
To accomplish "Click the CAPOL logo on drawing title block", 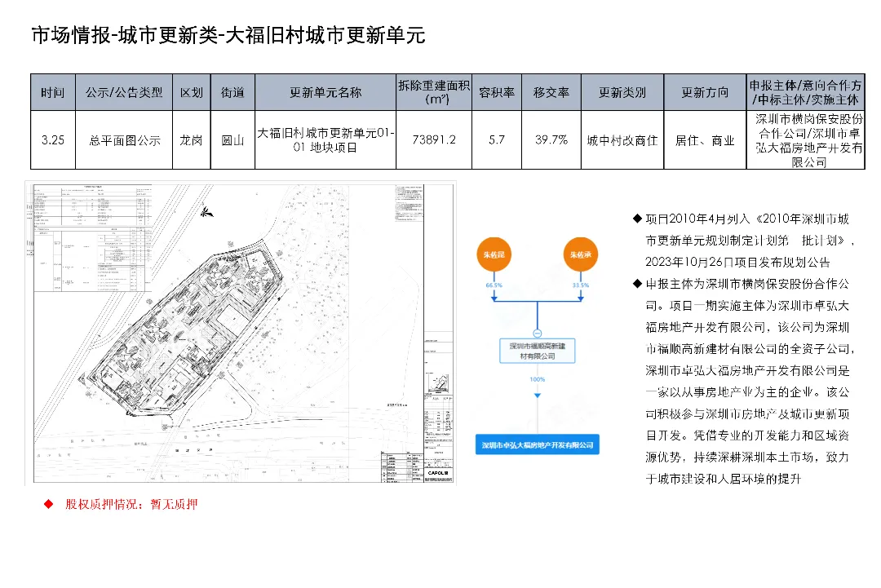I will [438, 474].
